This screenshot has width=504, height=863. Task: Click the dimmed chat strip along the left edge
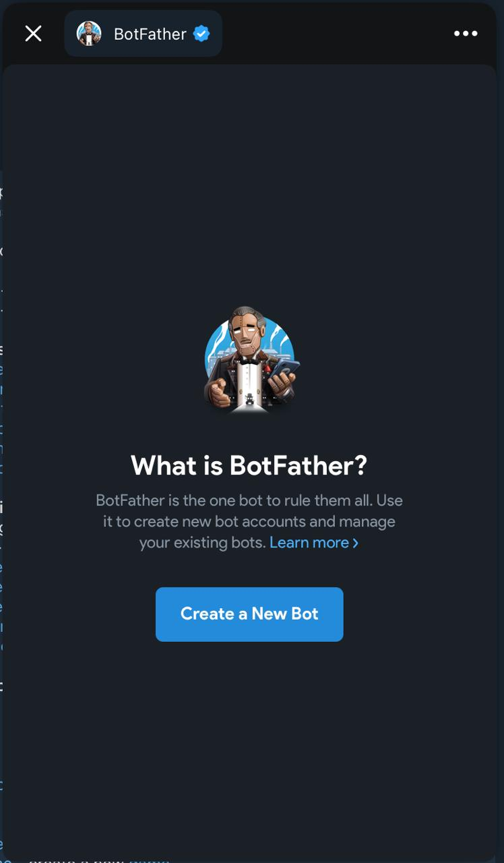click(1, 472)
